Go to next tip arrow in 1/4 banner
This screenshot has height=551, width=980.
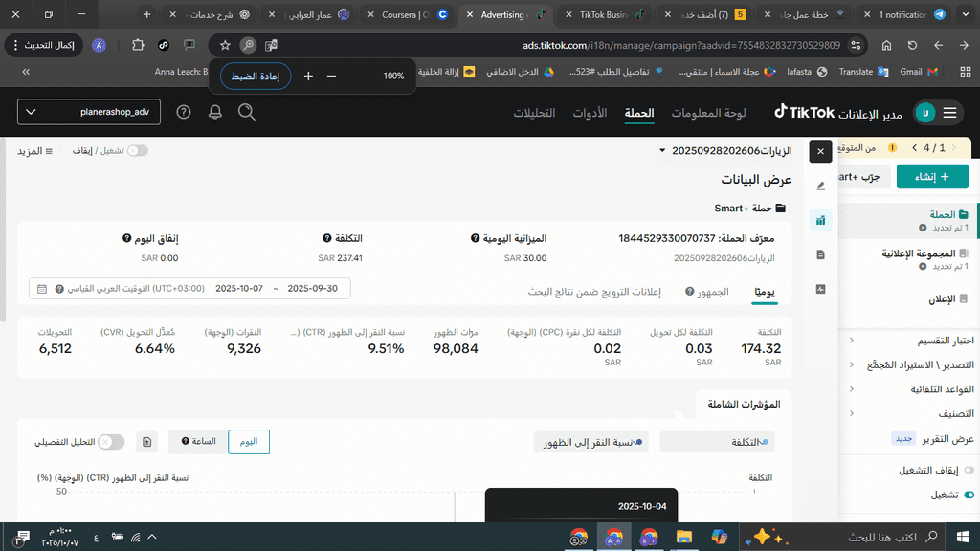(x=914, y=148)
